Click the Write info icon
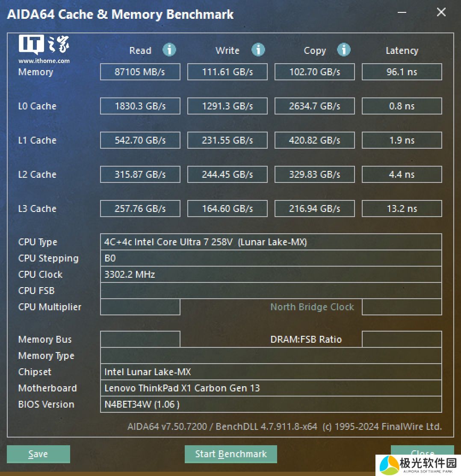Viewport: 461px width, 476px height. (x=258, y=50)
